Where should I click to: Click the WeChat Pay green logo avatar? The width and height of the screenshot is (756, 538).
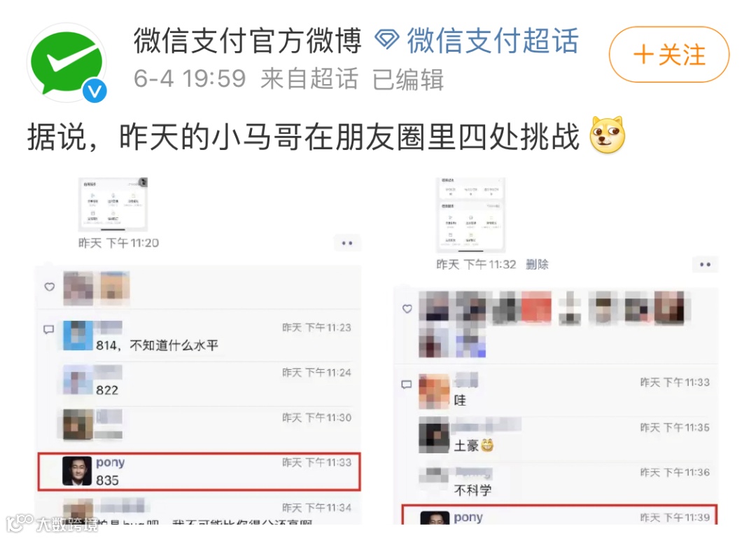[66, 63]
